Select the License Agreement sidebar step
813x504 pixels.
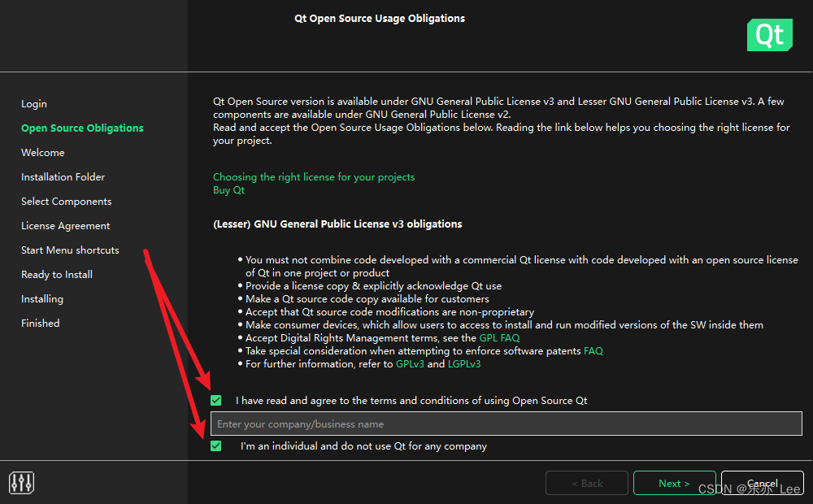(x=65, y=225)
